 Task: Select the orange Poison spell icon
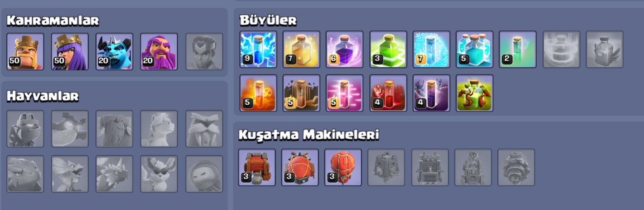click(258, 93)
